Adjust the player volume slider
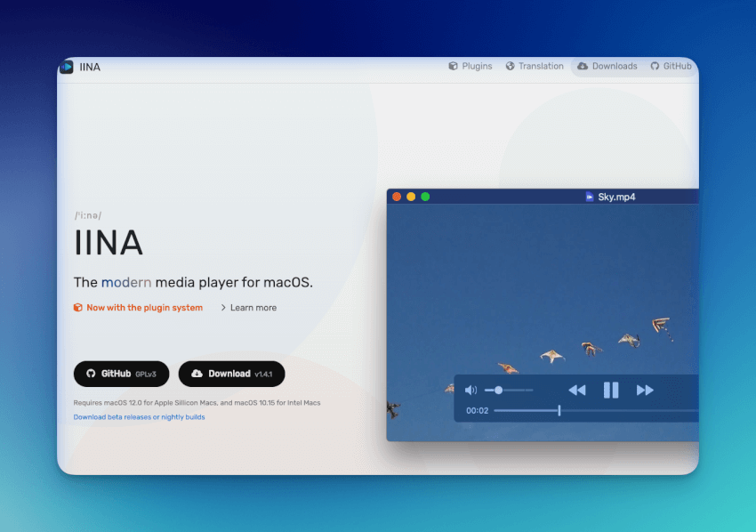 click(x=499, y=390)
